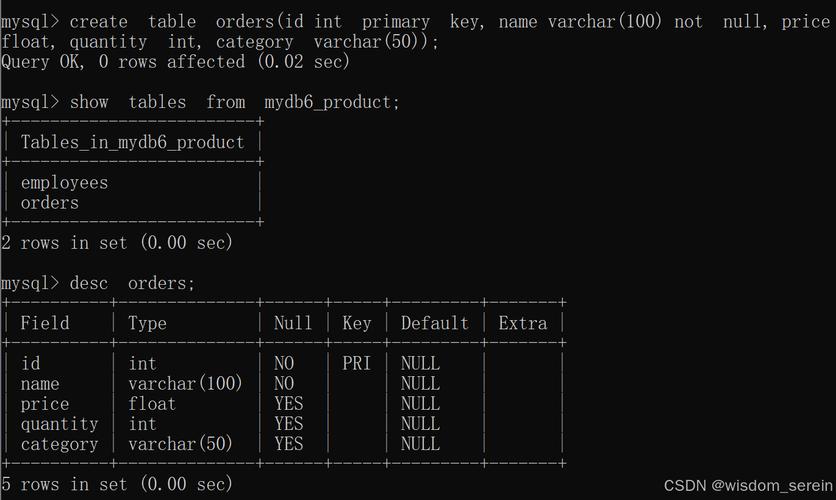Click the varchar(100) type cell
The width and height of the screenshot is (836, 500).
coord(186,384)
